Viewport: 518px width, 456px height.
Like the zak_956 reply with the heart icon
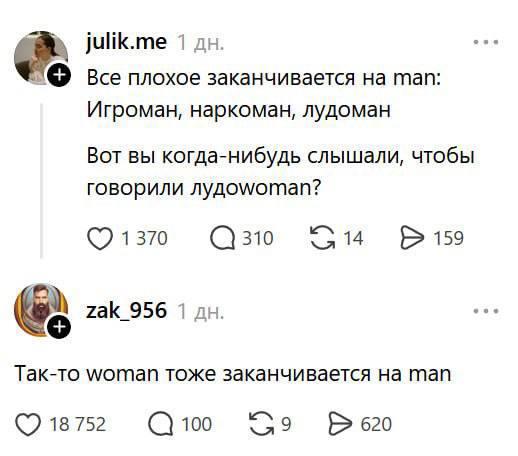28,424
